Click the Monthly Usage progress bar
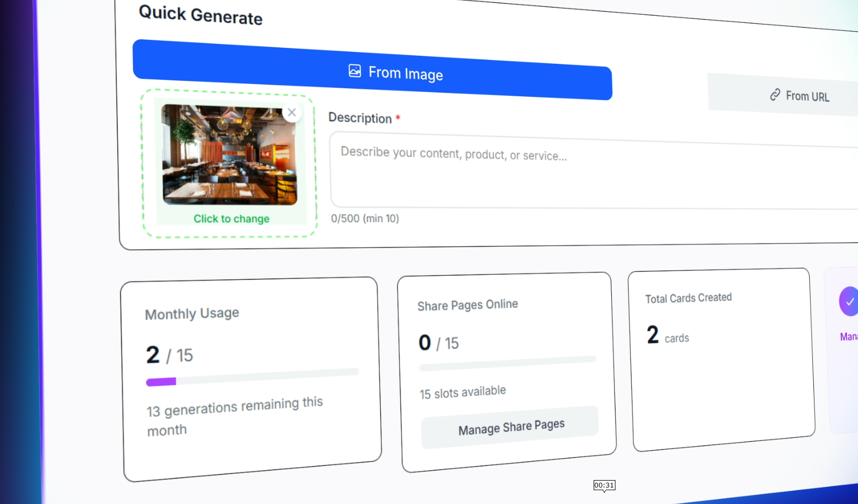Viewport: 858px width, 504px height. (x=253, y=376)
